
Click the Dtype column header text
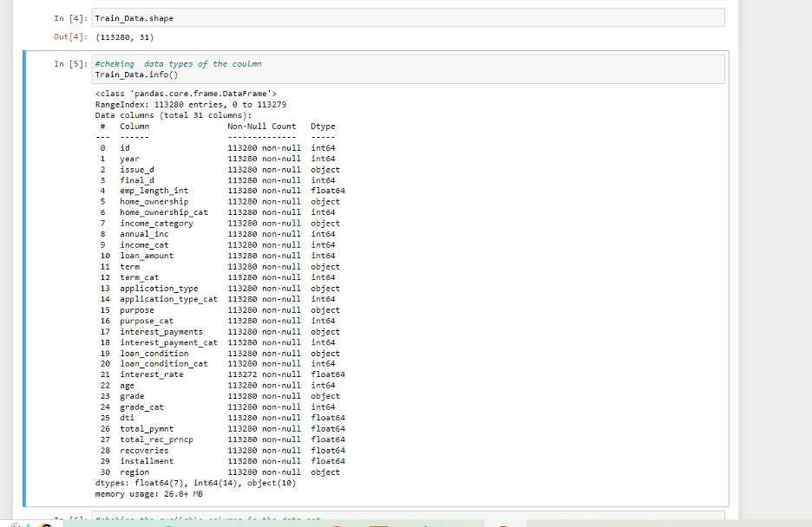[x=323, y=126]
